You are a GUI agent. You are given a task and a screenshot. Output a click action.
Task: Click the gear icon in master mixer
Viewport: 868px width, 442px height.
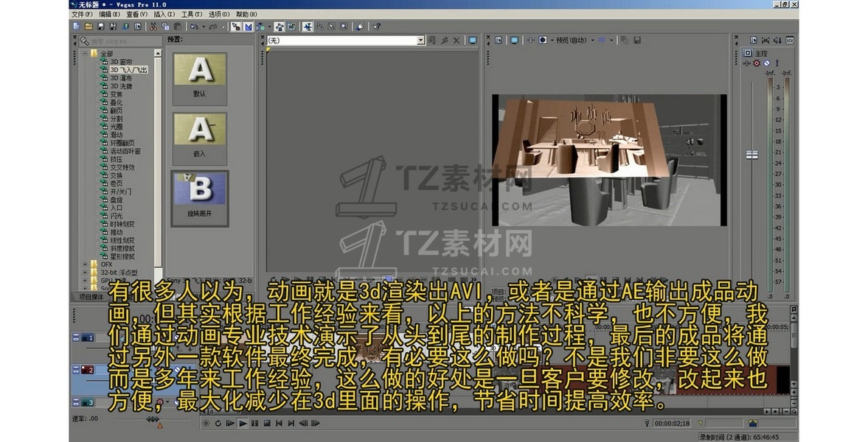757,63
